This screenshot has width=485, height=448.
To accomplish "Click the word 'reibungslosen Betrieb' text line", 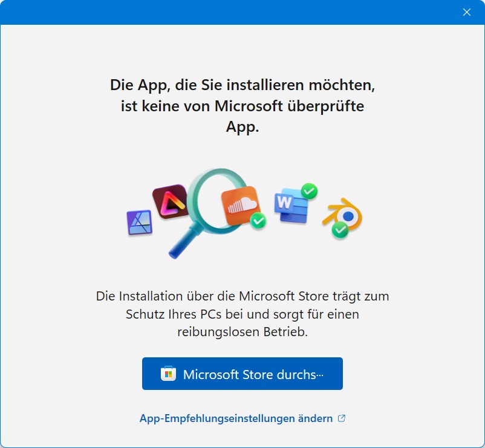I will point(242,332).
